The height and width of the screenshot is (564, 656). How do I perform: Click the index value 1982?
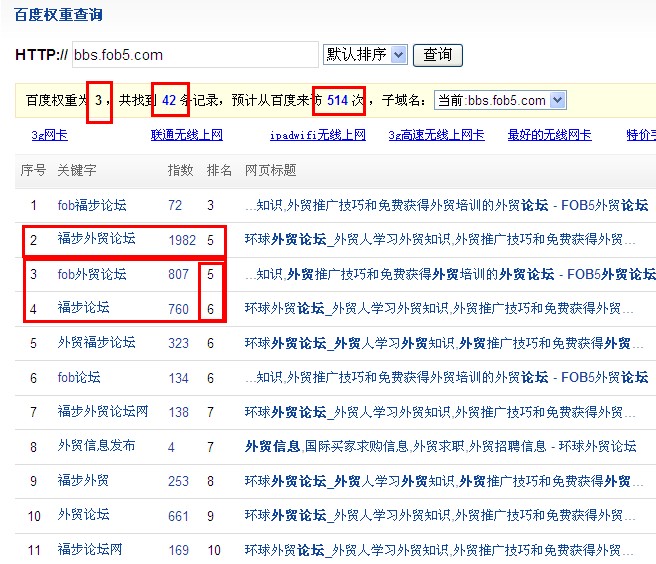pyautogui.click(x=182, y=240)
